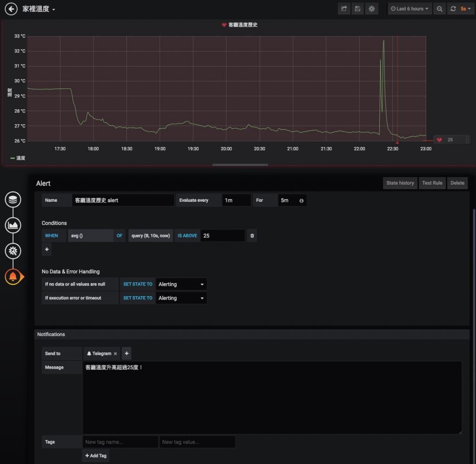The width and height of the screenshot is (476, 464).
Task: Zoom out time range magnifier icon
Action: (439, 9)
